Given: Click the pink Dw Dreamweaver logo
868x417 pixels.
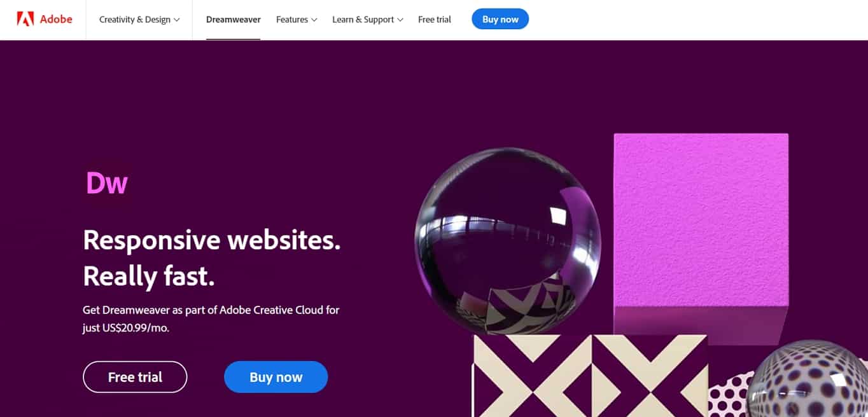Looking at the screenshot, I should coord(107,183).
